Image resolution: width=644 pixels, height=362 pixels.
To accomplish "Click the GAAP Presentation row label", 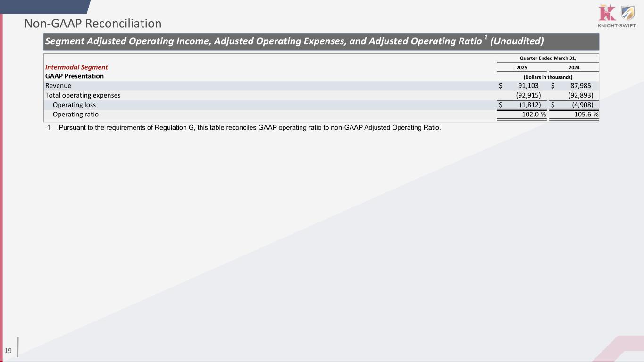I will pos(75,76).
